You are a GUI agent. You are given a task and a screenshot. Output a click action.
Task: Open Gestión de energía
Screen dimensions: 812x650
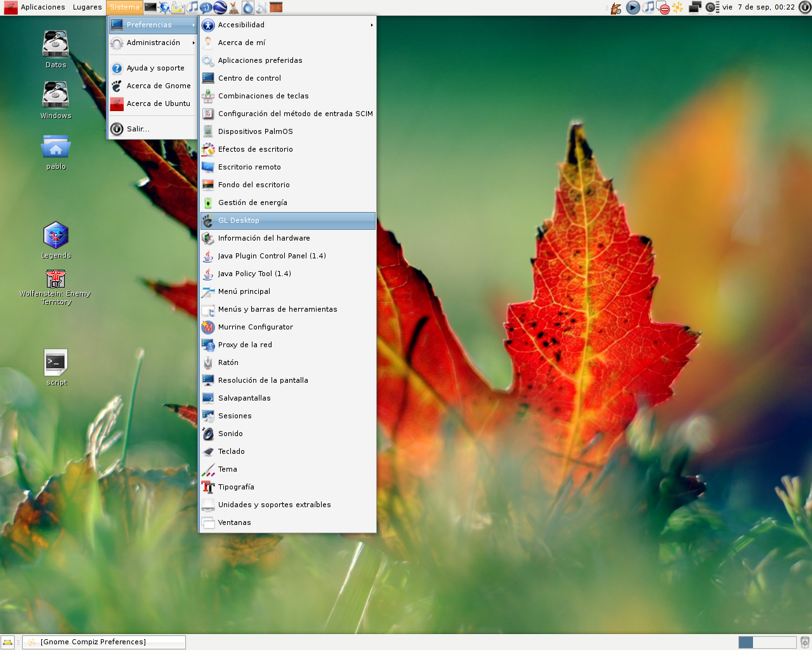pos(288,202)
